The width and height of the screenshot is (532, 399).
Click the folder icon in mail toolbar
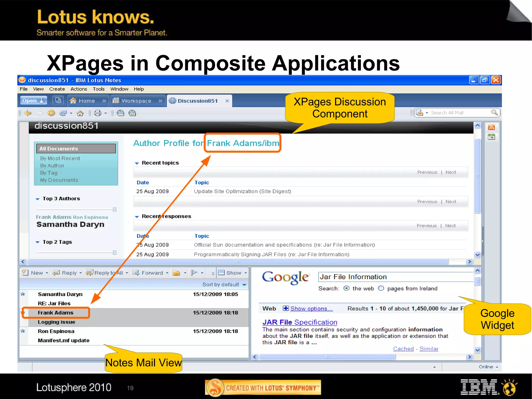[176, 273]
